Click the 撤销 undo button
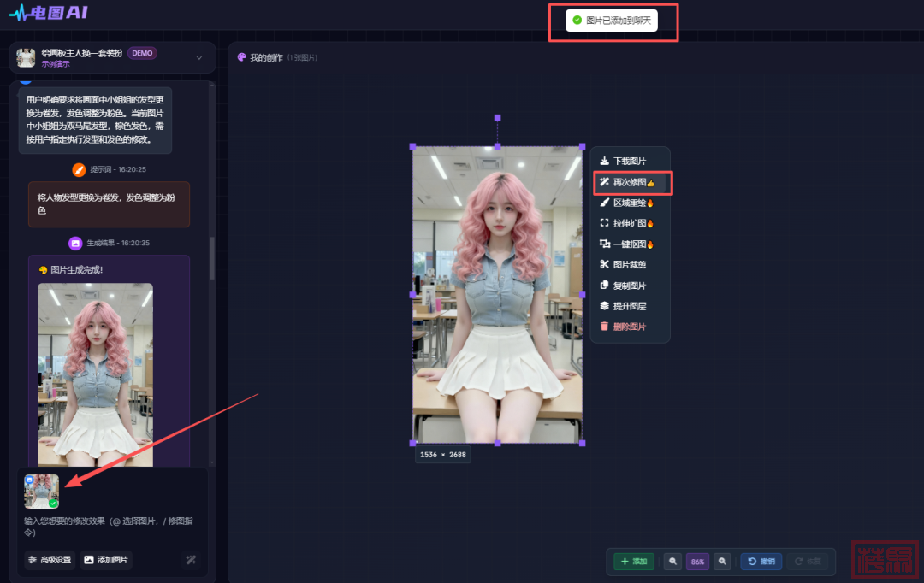The height and width of the screenshot is (583, 924). (x=761, y=562)
